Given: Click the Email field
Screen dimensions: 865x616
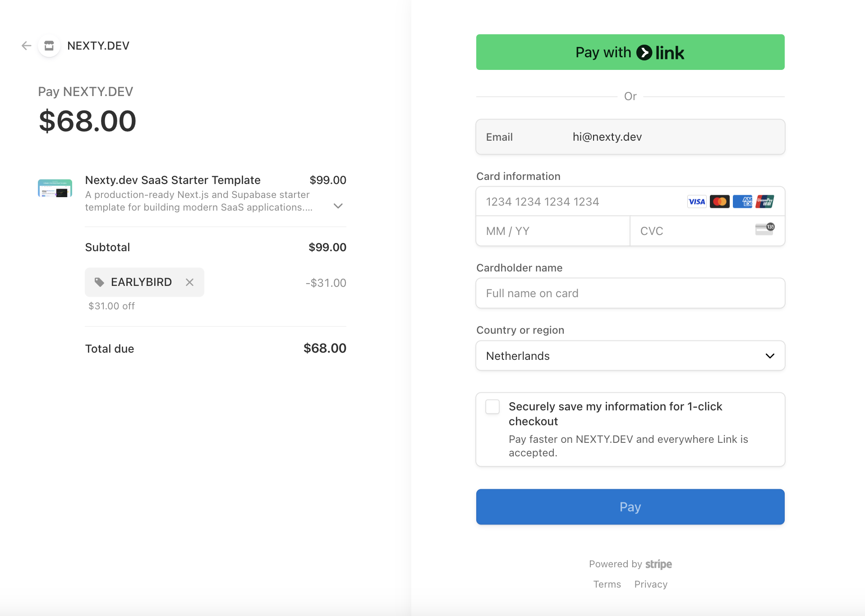Looking at the screenshot, I should [x=630, y=137].
